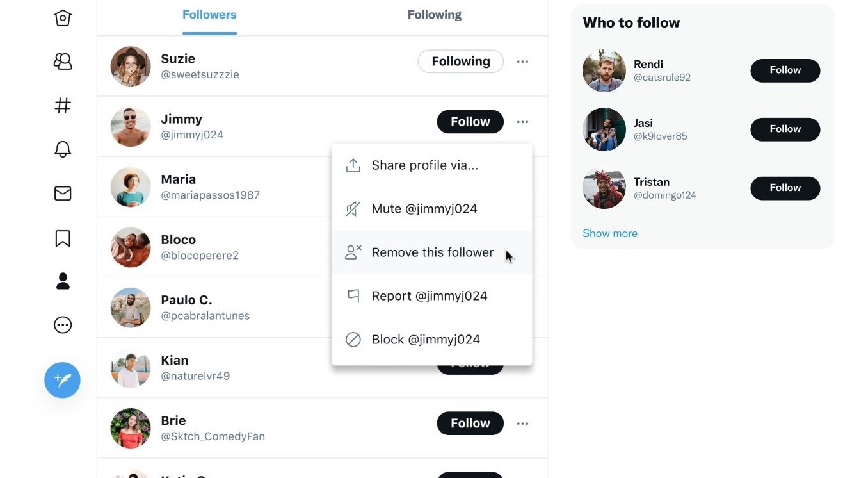Open Maria's profile picture

point(131,187)
